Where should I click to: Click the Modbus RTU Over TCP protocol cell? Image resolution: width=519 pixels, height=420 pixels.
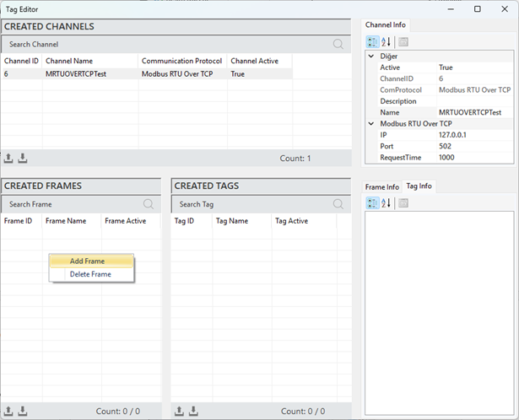183,74
